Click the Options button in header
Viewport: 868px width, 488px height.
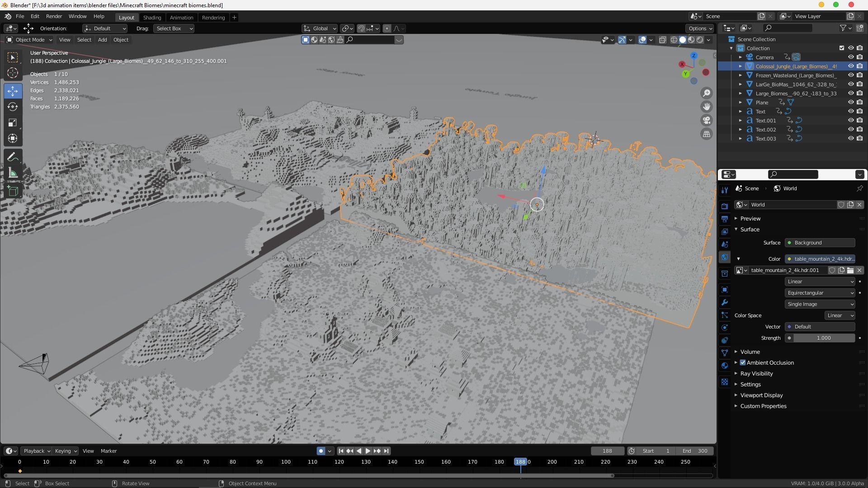[x=700, y=28]
